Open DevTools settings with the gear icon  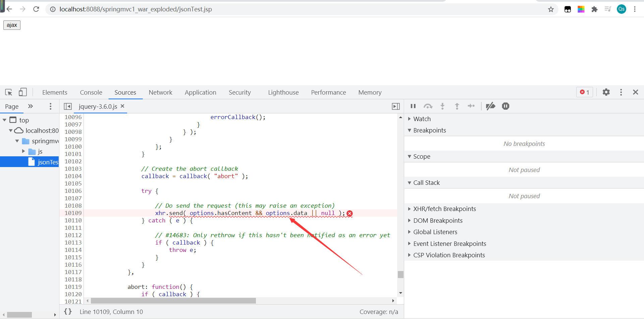click(x=606, y=92)
